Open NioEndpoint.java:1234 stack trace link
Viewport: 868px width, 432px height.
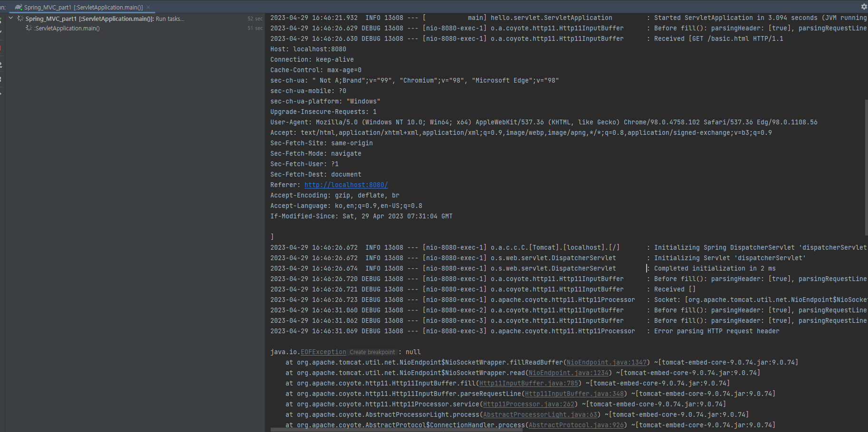[568, 373]
